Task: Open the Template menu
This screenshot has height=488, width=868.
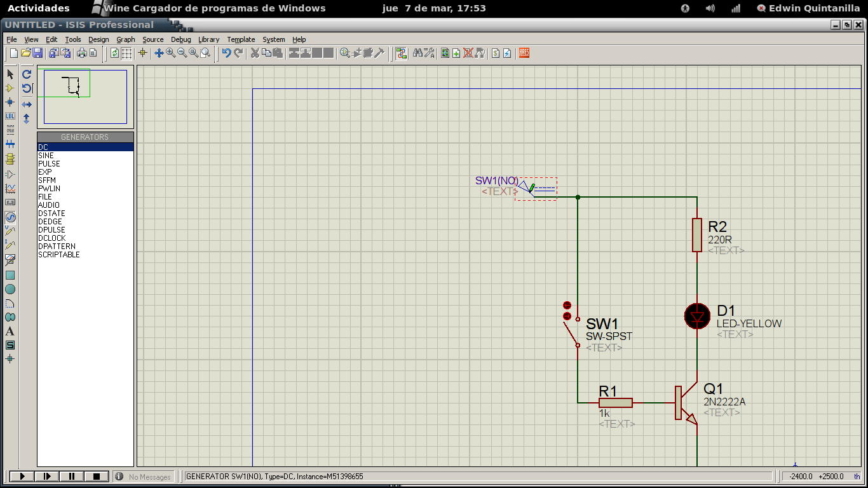Action: (241, 39)
